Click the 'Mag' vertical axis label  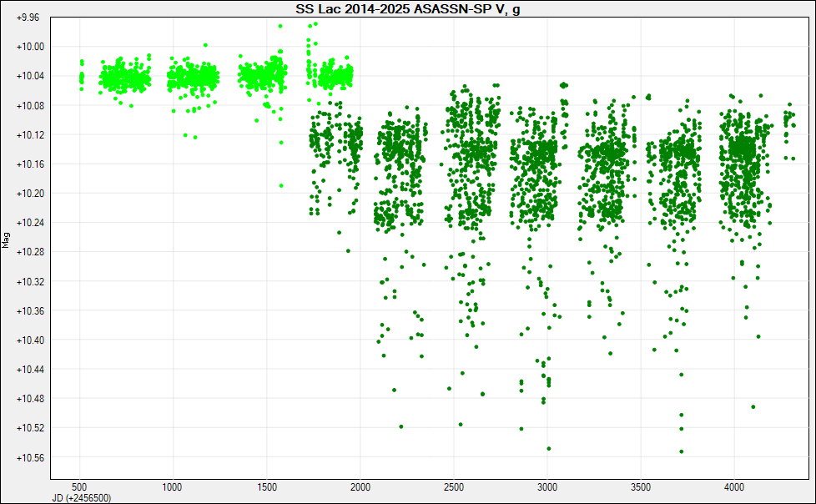point(6,240)
